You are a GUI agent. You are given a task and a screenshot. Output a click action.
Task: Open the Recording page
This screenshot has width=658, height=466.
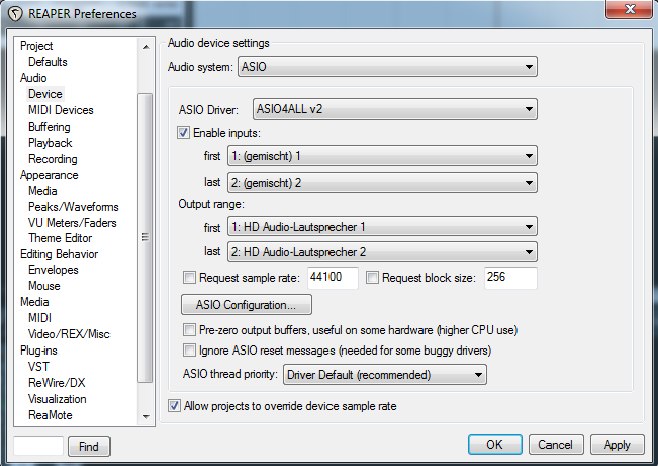(x=53, y=159)
